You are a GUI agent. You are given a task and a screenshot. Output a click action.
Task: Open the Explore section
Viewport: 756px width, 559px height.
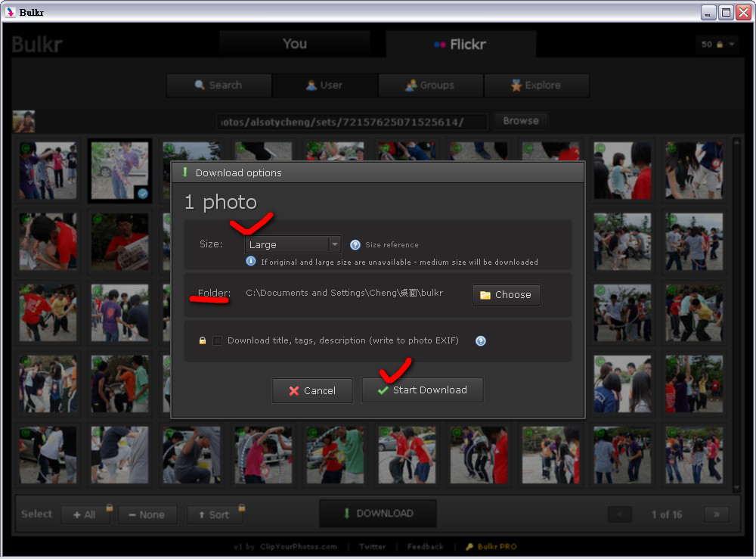(x=537, y=85)
